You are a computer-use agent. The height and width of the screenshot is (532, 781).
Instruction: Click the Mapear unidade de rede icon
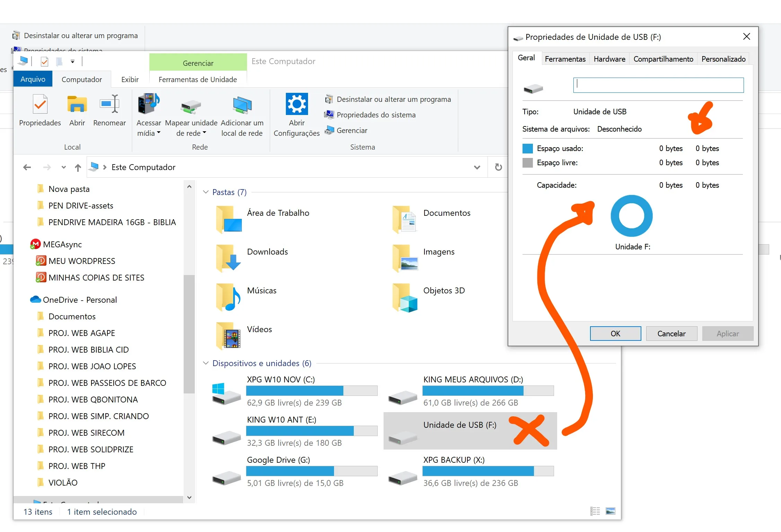(191, 106)
